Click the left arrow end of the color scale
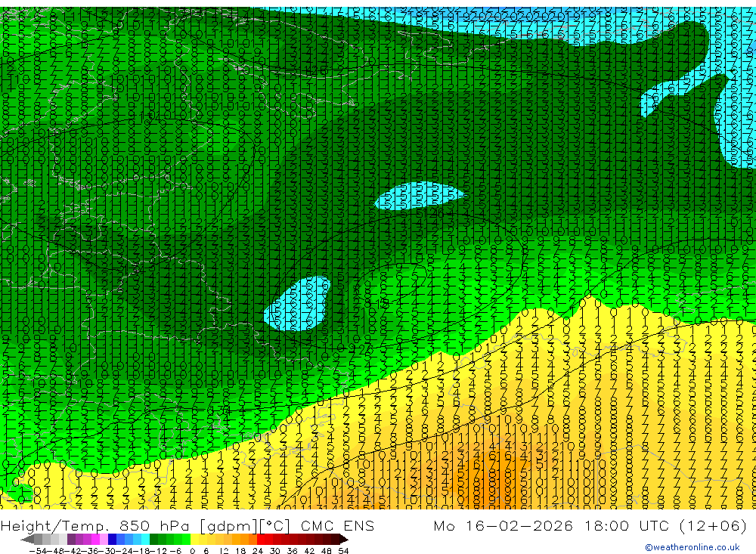 [27, 540]
